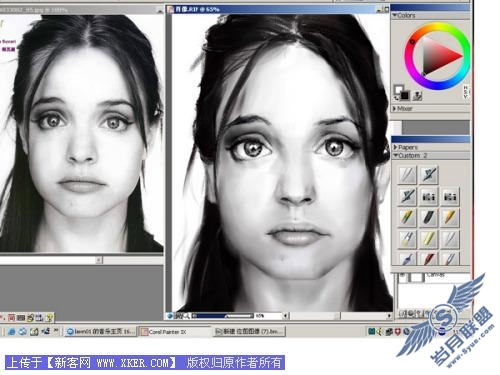Click right scroll arrow of portrait canvas
500x375 pixels.
coord(389,315)
